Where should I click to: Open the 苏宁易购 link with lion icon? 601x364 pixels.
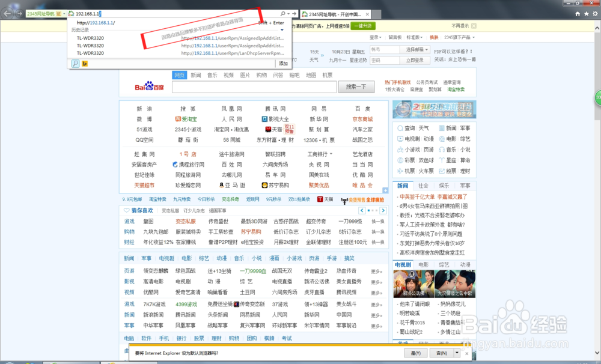coord(275,185)
